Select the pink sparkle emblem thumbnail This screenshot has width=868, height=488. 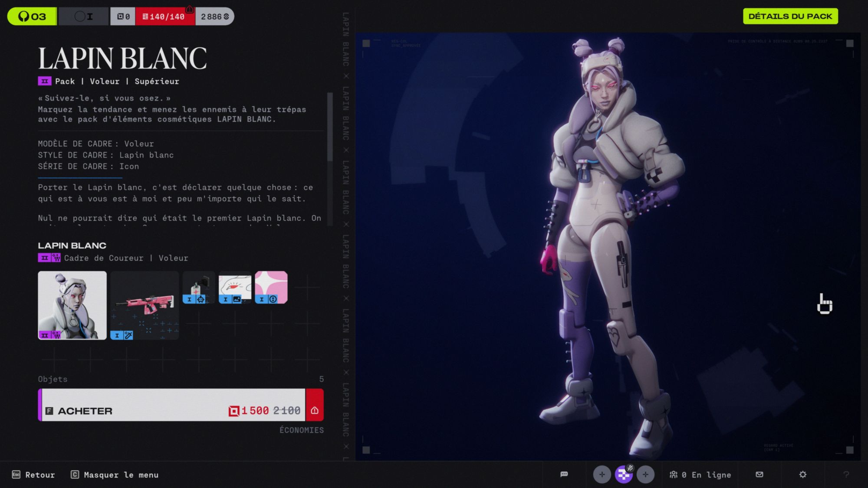[x=271, y=287]
